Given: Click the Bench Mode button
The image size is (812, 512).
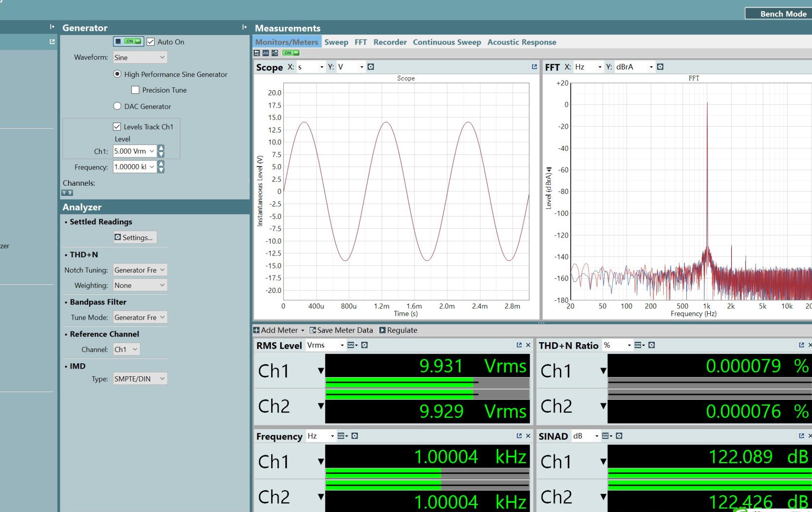Looking at the screenshot, I should 778,13.
